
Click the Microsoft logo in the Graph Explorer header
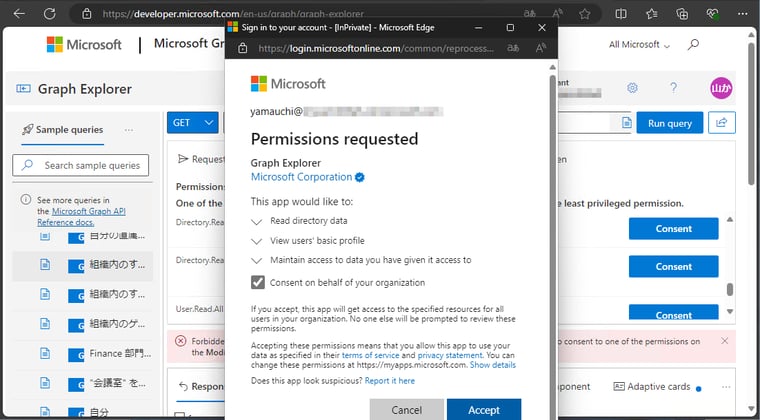(x=84, y=45)
